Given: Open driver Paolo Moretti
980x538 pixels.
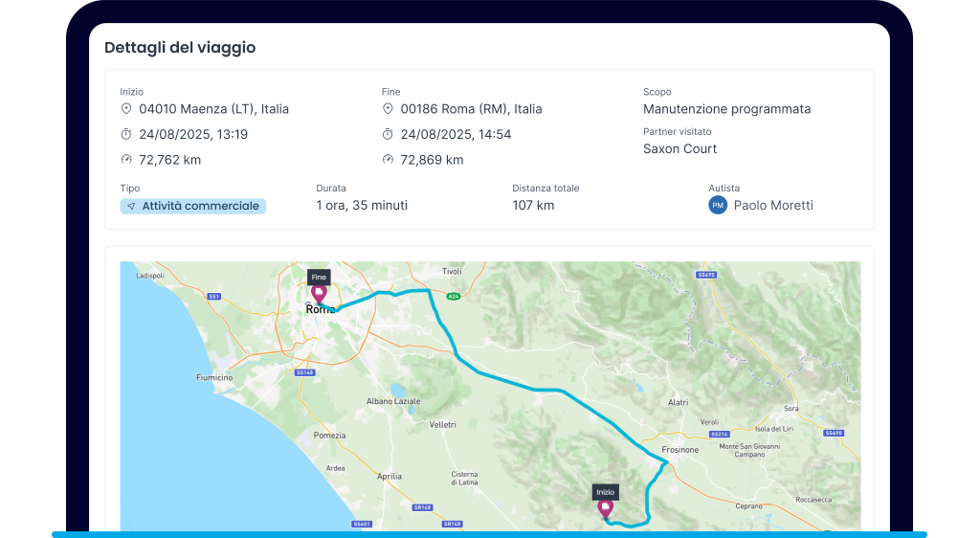Looking at the screenshot, I should click(x=773, y=205).
